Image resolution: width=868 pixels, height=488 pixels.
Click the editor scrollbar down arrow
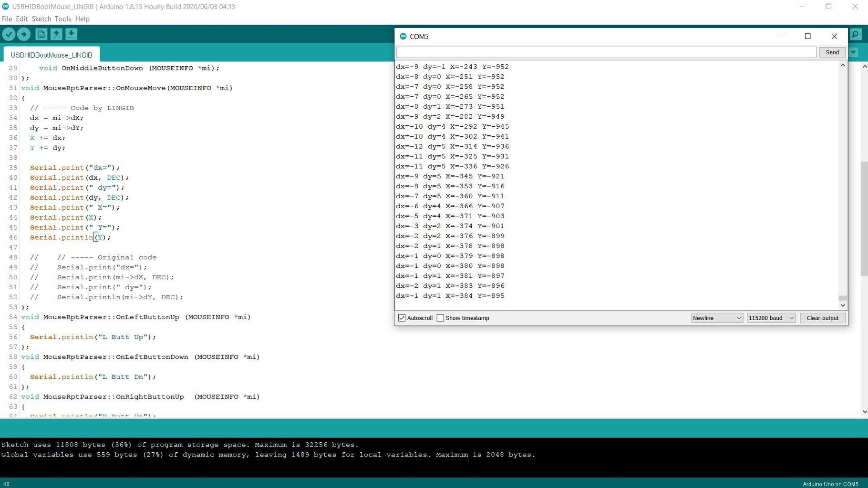tap(864, 411)
